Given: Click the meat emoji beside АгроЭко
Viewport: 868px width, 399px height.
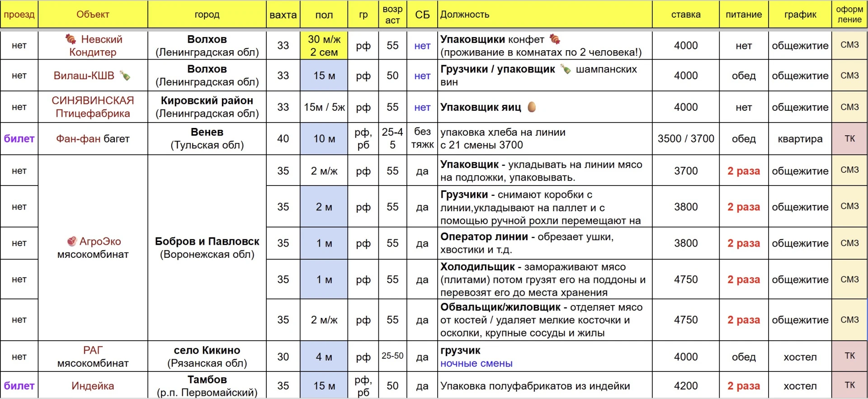Looking at the screenshot, I should coord(71,241).
